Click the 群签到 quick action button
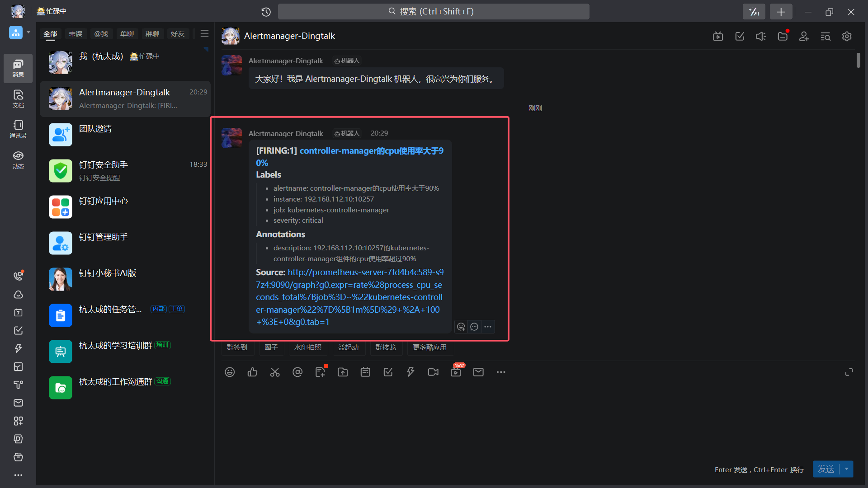This screenshot has width=868, height=488. tap(237, 347)
